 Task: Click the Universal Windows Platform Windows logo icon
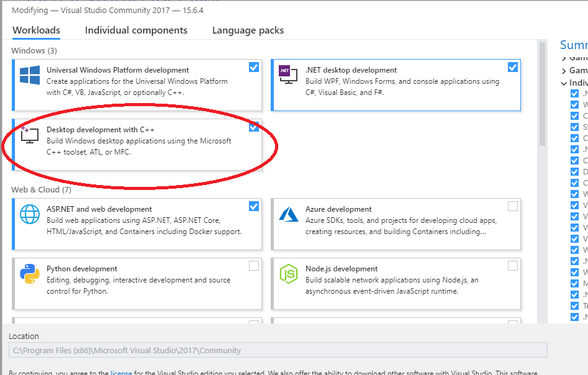[x=30, y=75]
